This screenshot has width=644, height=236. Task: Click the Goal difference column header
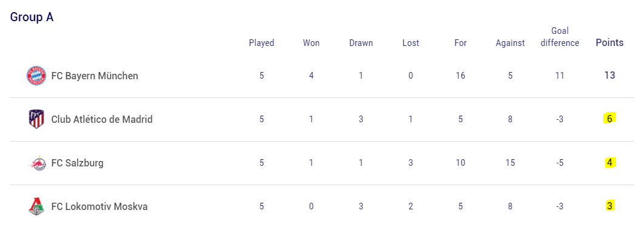[560, 37]
